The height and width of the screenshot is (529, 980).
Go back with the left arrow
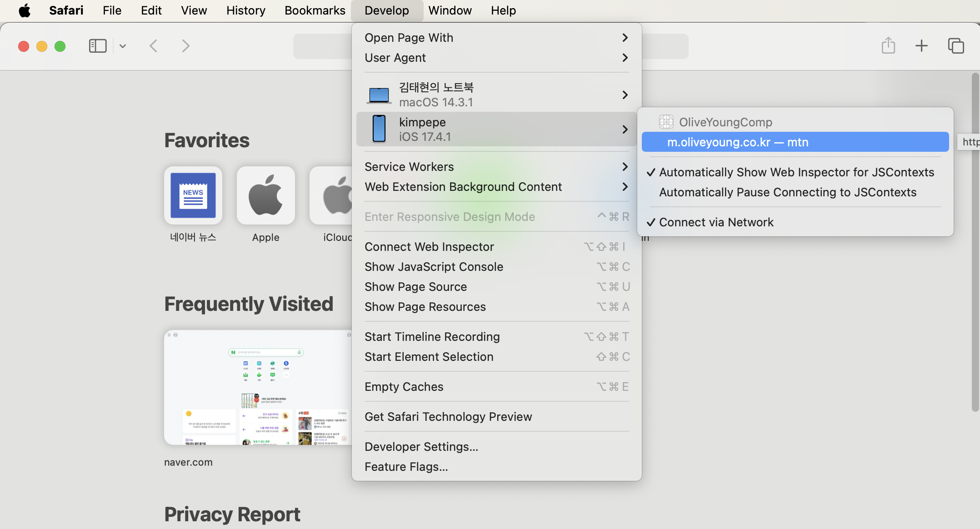pyautogui.click(x=154, y=46)
